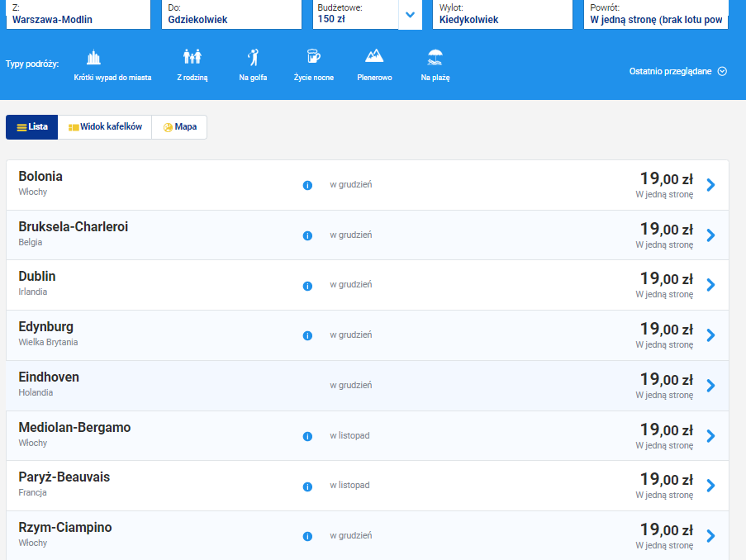View info icon for Paryż-Beauvais
This screenshot has height=560, width=746.
(307, 486)
